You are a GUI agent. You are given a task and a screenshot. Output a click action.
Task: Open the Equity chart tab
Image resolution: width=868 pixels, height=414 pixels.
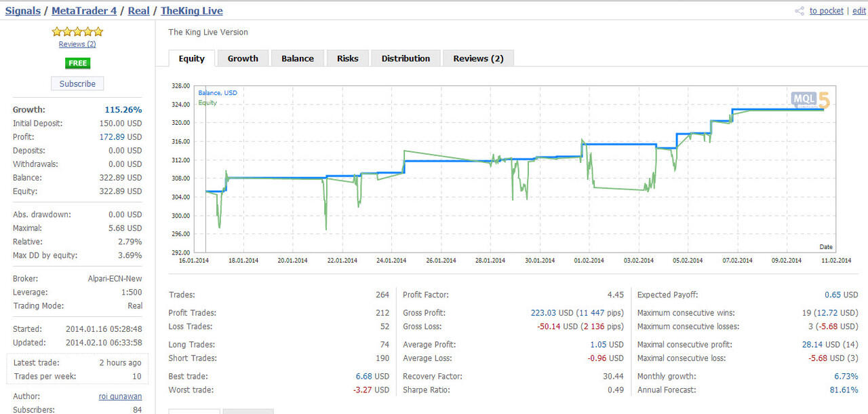191,58
